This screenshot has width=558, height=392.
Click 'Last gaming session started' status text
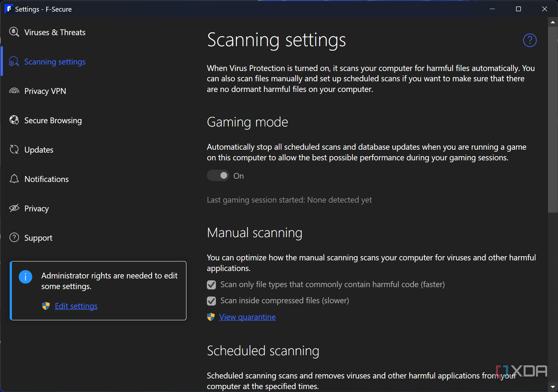289,200
